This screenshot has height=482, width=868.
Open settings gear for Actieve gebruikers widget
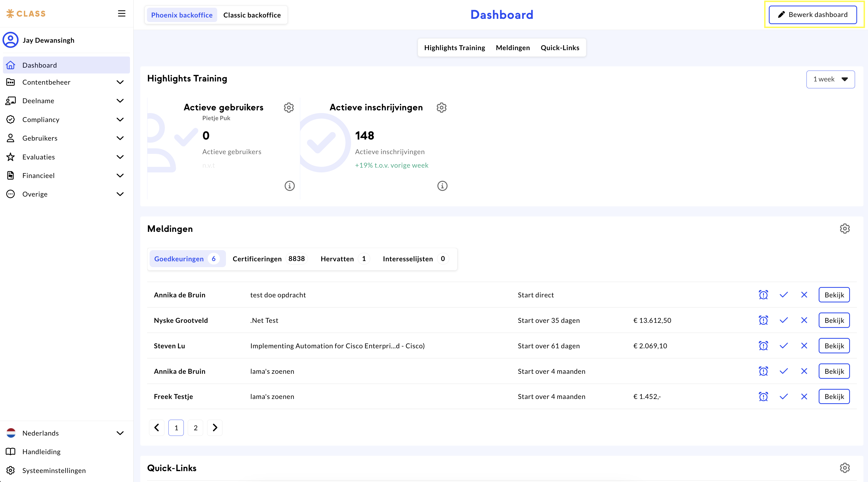[289, 107]
